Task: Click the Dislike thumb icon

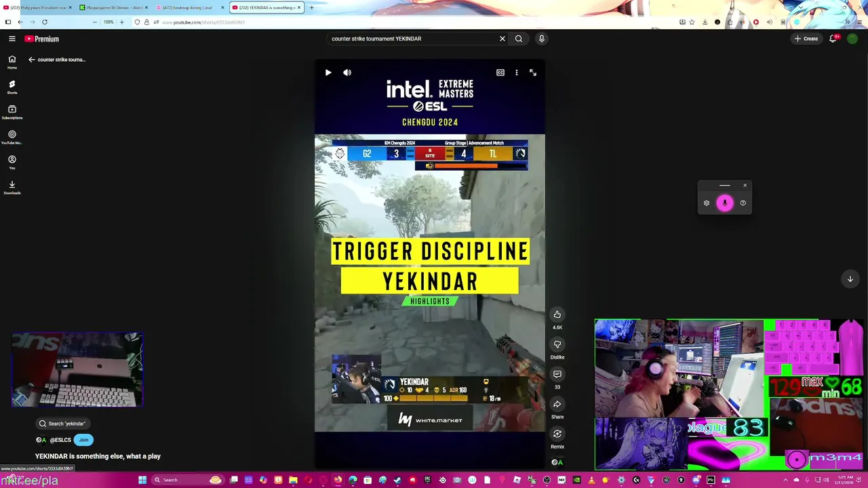Action: pos(557,344)
